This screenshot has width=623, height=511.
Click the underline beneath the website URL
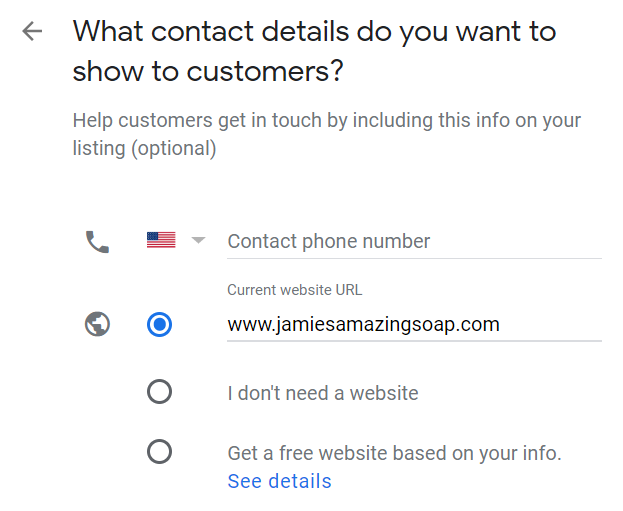[x=413, y=340]
